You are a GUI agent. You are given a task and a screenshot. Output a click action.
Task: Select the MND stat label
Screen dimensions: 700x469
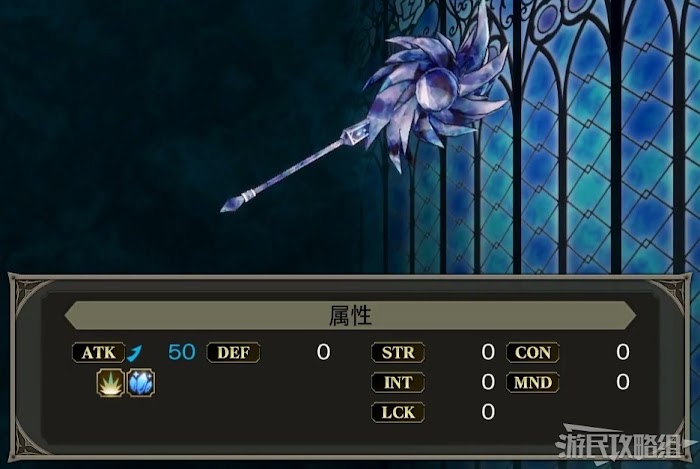(x=533, y=382)
